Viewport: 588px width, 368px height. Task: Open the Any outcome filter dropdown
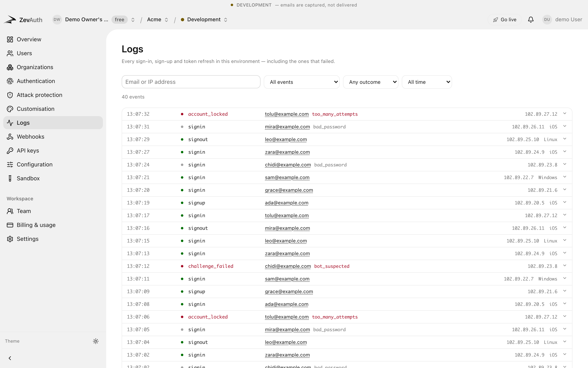pyautogui.click(x=371, y=82)
